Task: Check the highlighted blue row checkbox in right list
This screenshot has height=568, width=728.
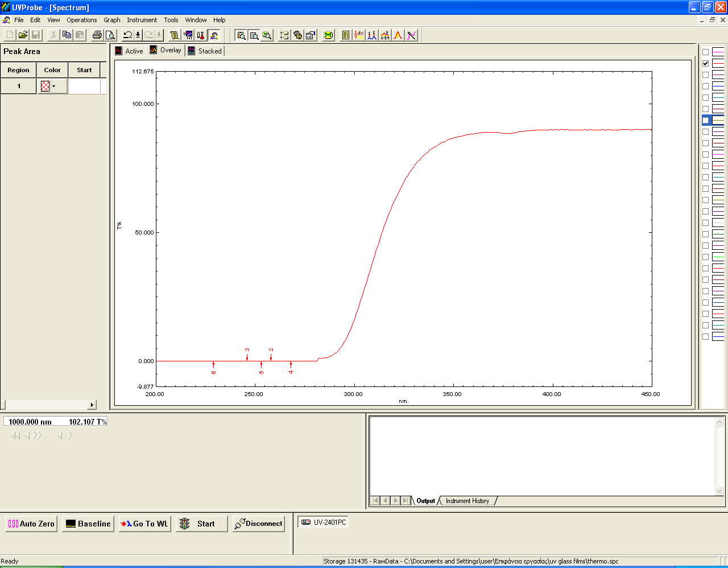Action: (705, 120)
